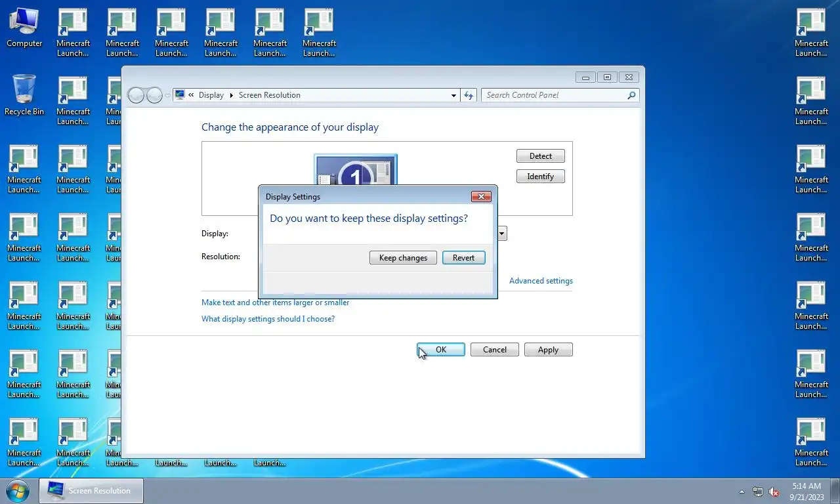840x504 pixels.
Task: Expand the arrow between Display and Screen Resolution
Action: coord(232,95)
